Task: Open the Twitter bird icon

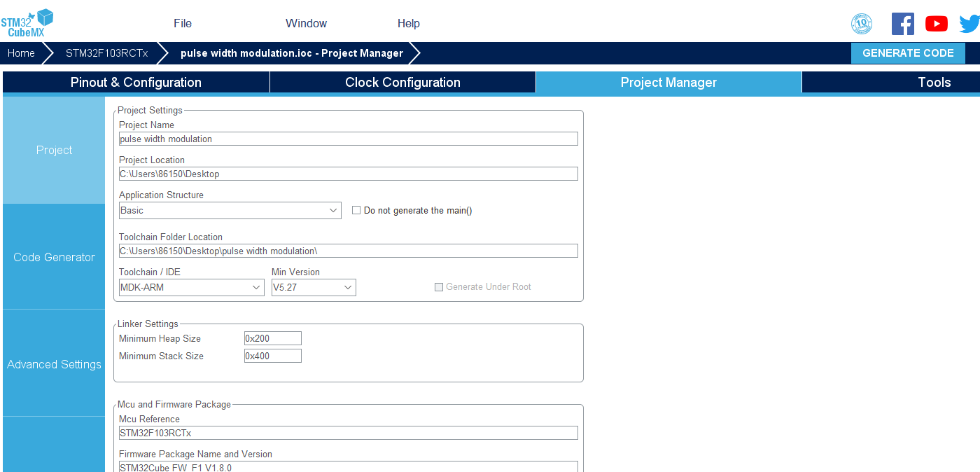Action: (969, 24)
